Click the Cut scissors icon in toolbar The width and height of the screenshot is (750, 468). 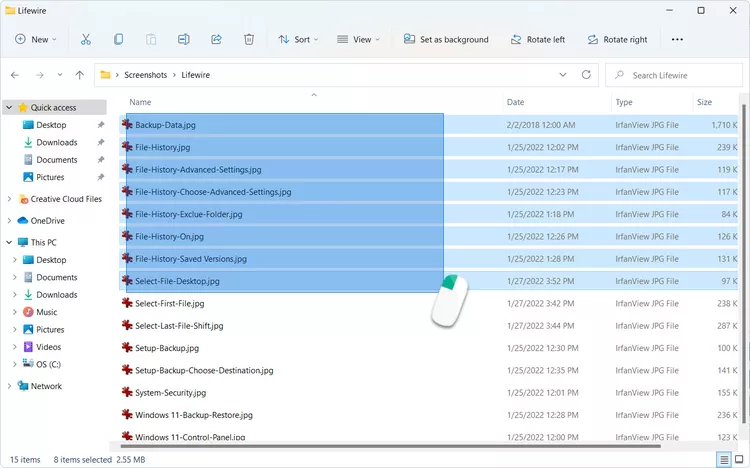tap(86, 40)
